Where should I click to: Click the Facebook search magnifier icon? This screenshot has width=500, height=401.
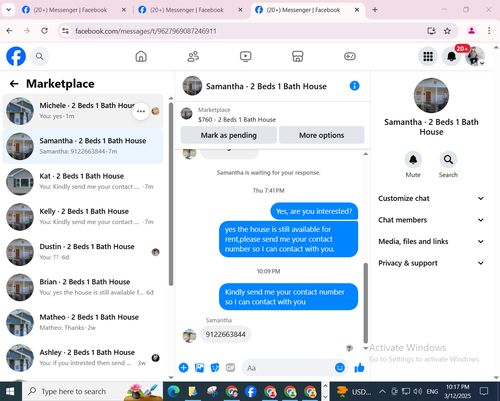(39, 56)
